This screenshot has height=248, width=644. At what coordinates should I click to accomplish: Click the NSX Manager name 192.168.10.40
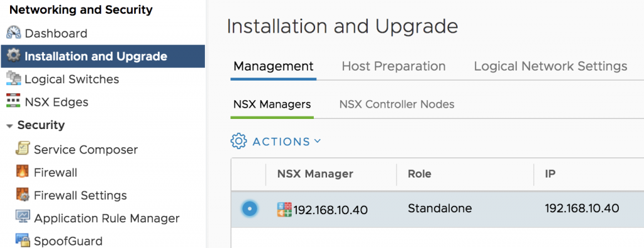pos(331,210)
